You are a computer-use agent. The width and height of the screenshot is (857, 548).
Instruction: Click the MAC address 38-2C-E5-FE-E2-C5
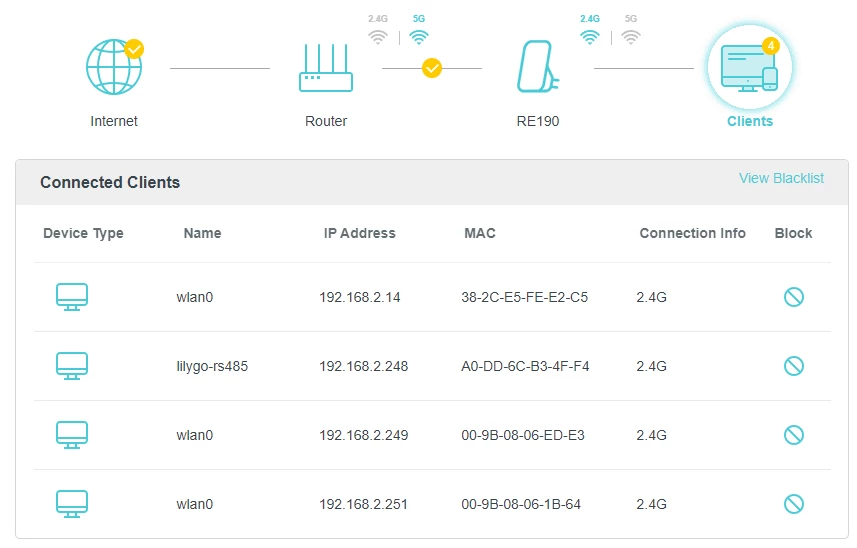point(524,297)
